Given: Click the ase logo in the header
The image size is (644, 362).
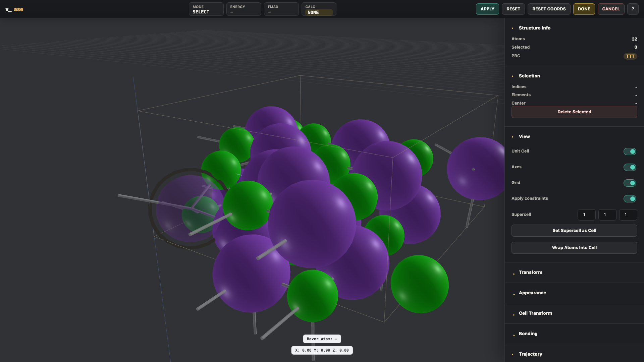Looking at the screenshot, I should click(14, 9).
